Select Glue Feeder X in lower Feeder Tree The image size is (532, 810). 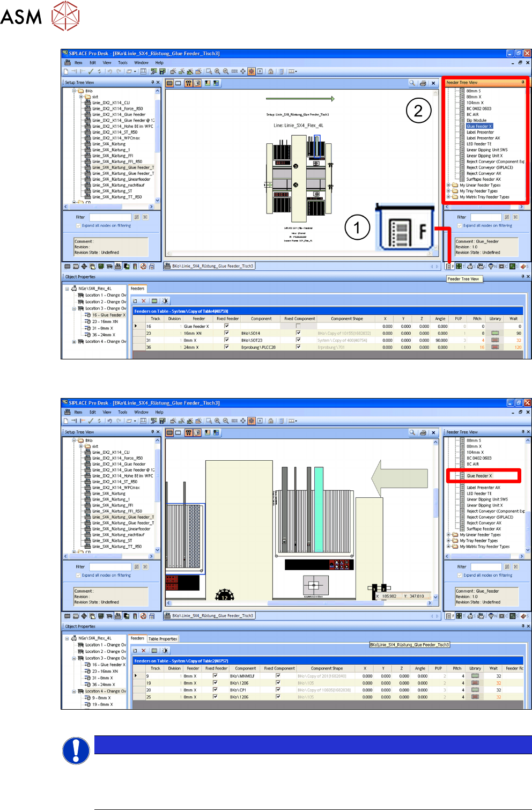pyautogui.click(x=479, y=476)
